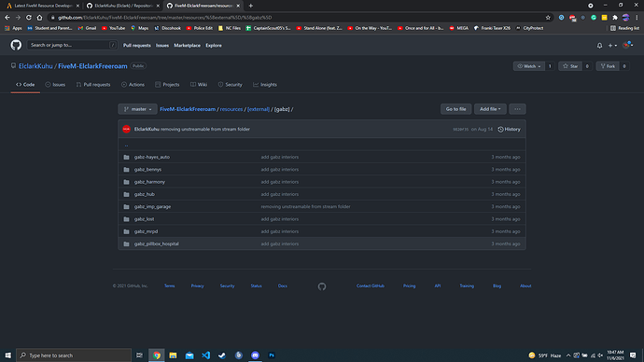Click the browser back arrow
This screenshot has width=644, height=362.
point(7,18)
